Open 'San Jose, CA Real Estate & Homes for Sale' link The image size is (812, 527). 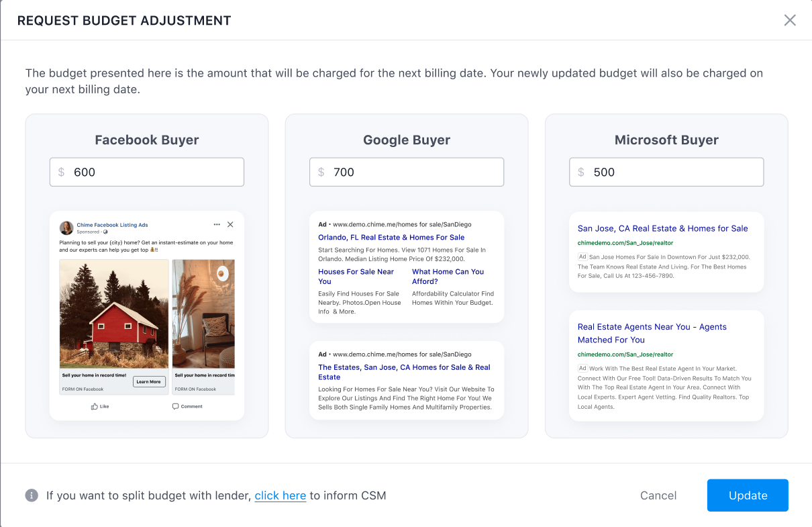[662, 228]
